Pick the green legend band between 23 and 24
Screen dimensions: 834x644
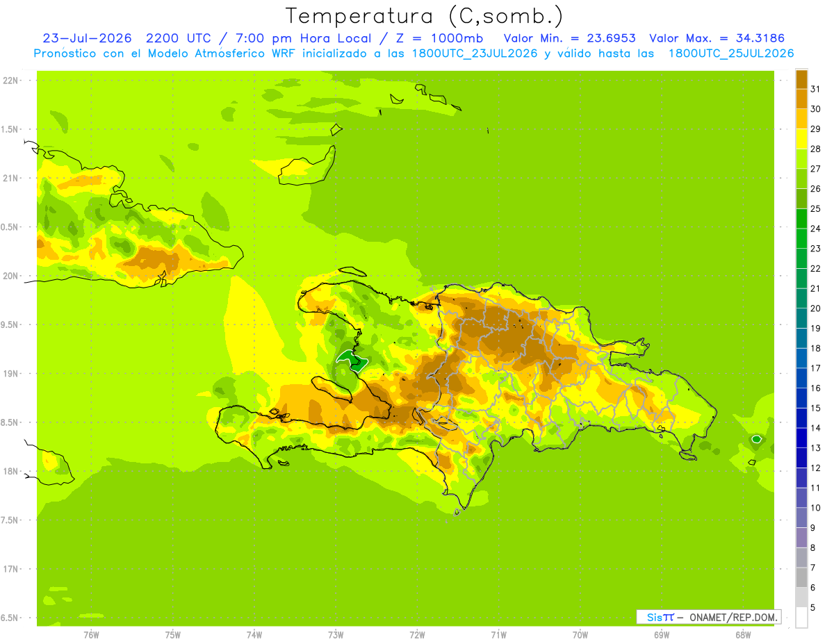pos(801,238)
